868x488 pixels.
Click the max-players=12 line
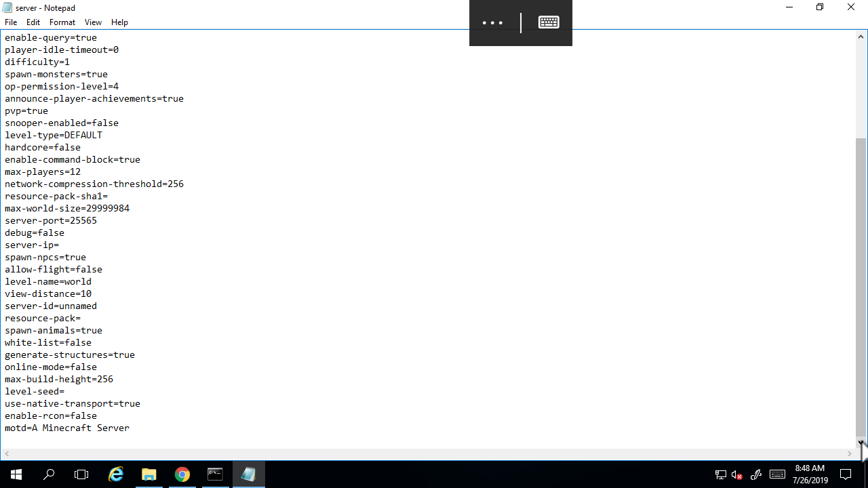point(43,172)
